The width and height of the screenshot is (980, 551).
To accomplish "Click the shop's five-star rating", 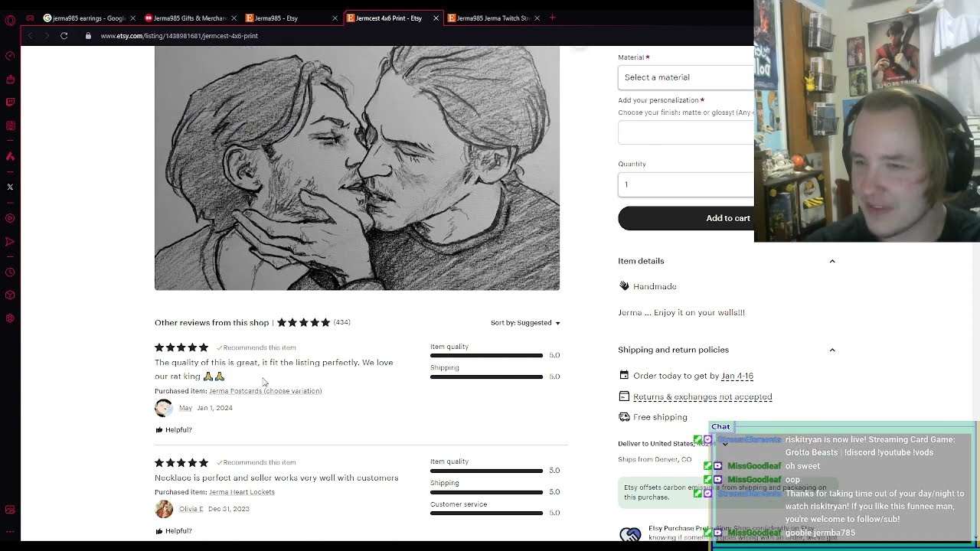I will [303, 323].
